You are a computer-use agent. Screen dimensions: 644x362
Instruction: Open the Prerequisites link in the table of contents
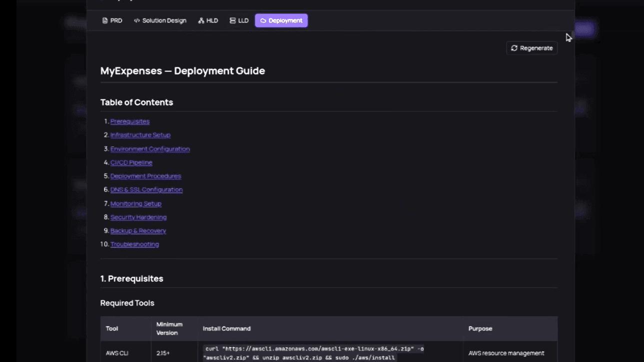coord(130,121)
